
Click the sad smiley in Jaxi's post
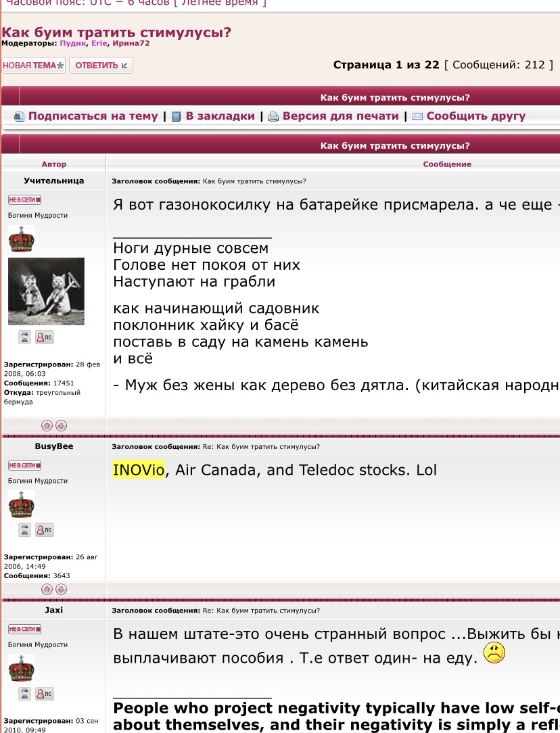click(495, 653)
